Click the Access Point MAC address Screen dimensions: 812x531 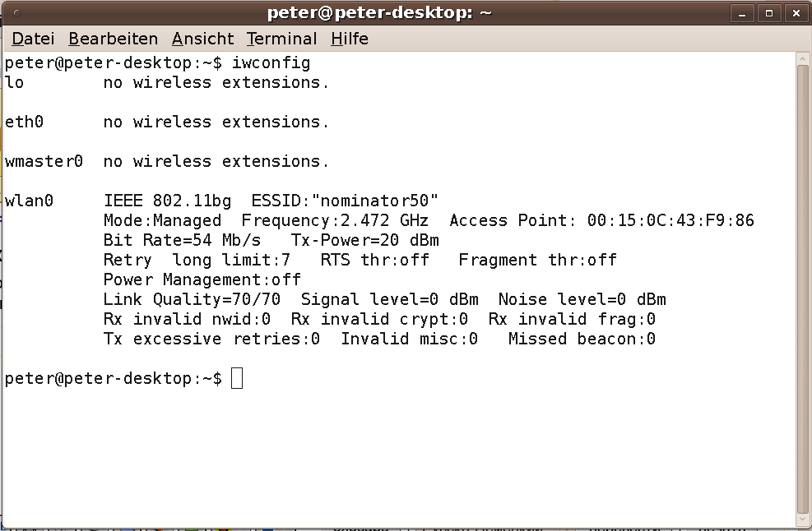(x=670, y=220)
